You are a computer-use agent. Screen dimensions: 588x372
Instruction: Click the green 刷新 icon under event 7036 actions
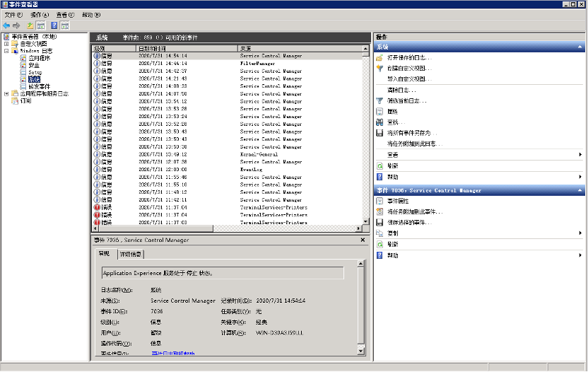[x=380, y=245]
